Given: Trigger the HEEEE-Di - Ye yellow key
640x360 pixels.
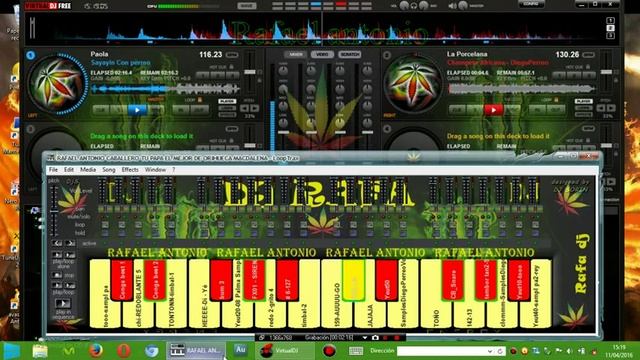Looking at the screenshot, I should (x=205, y=314).
